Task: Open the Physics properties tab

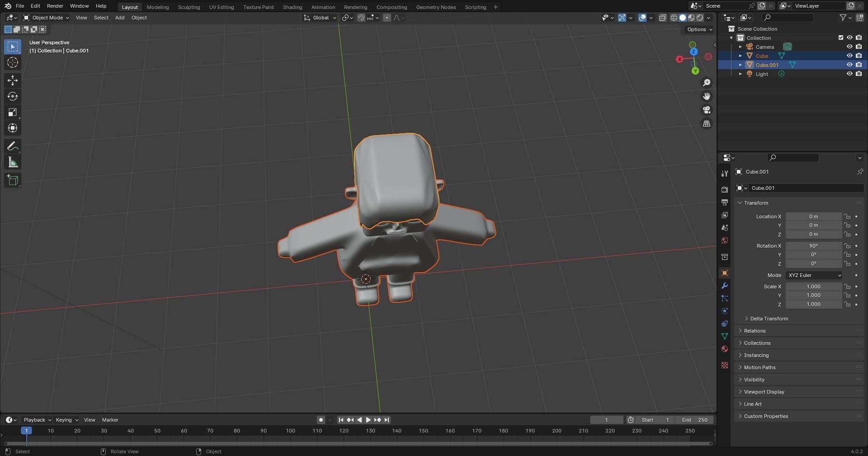Action: [724, 311]
